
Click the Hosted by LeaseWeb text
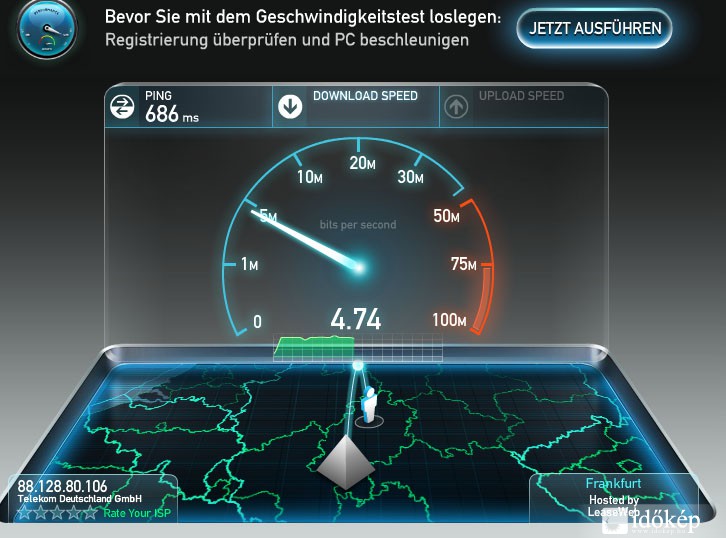(614, 506)
